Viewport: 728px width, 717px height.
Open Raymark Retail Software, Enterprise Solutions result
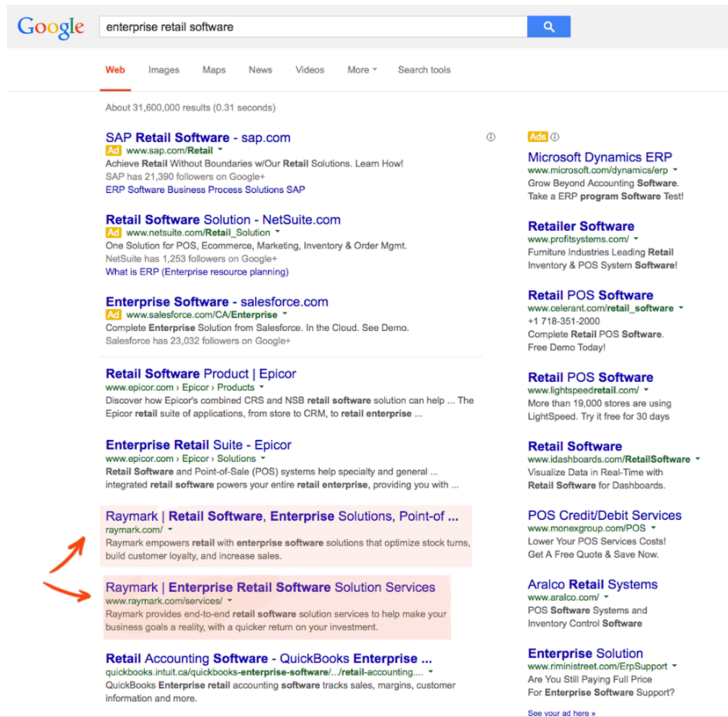click(x=282, y=516)
